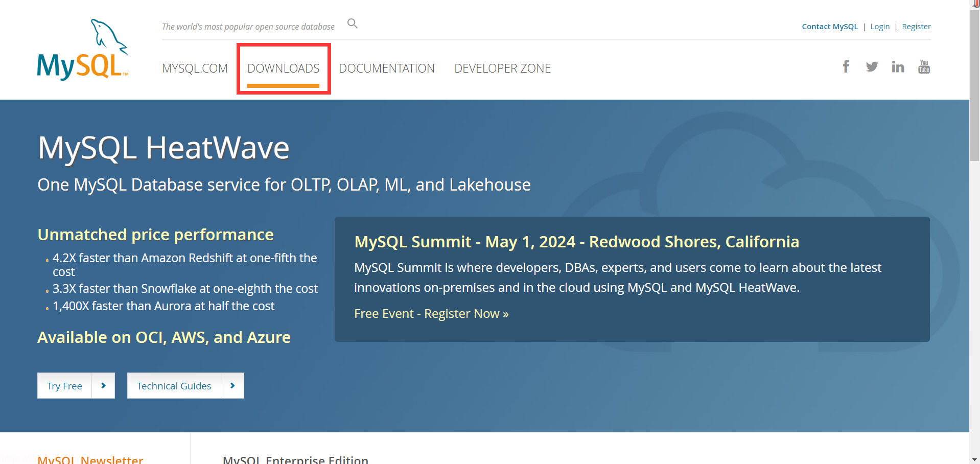This screenshot has height=464, width=980.
Task: Click 'Unmatched price performance' heading
Action: coord(155,235)
